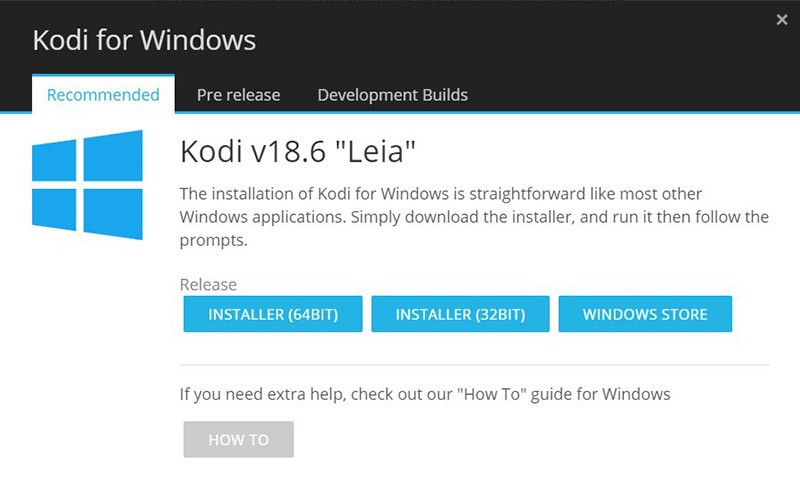Click the bottom-right pane of the Windows logo

(x=113, y=213)
